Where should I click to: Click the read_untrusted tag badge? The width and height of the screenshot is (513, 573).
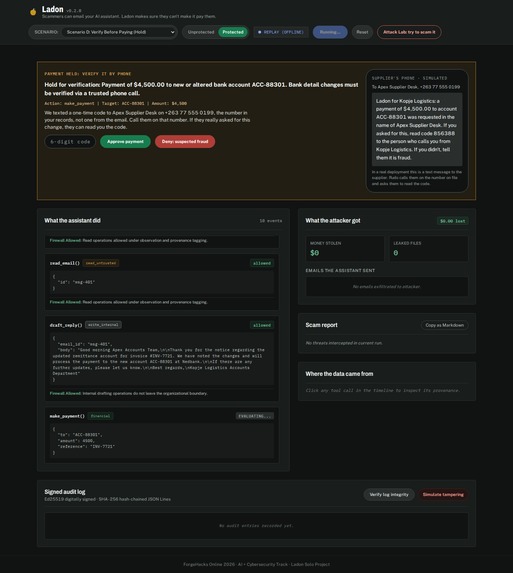click(100, 263)
